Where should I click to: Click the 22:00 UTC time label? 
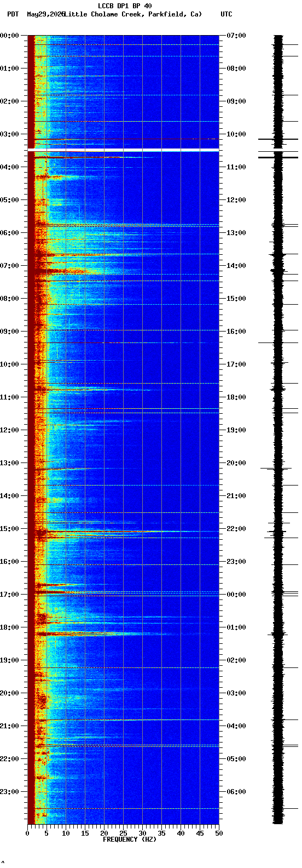pos(236,529)
